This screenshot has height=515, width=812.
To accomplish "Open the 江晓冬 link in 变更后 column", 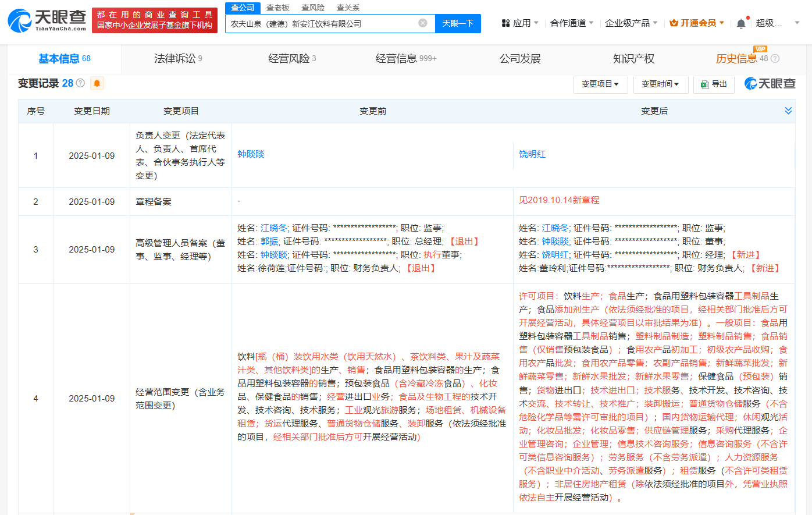I will [555, 228].
